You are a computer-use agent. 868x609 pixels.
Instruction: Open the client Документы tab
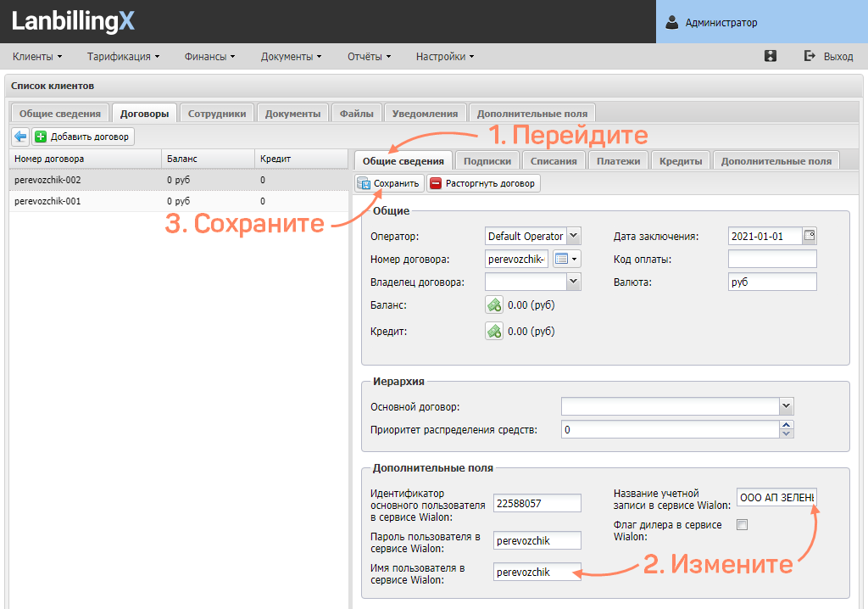[x=292, y=113]
